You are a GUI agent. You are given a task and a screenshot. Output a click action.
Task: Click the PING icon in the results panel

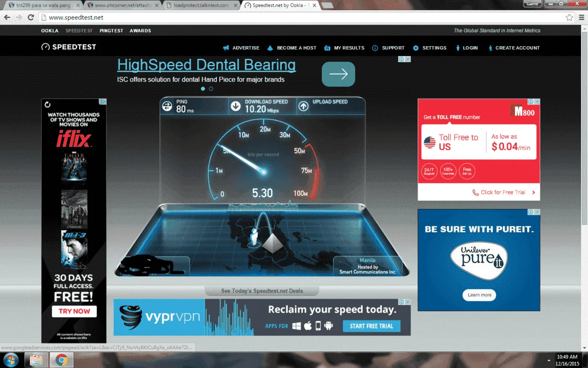click(x=168, y=106)
